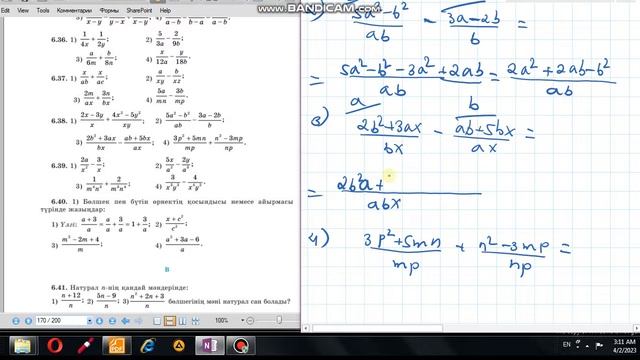Switch to OneNote from taskbar
640x360 pixels.
pos(209,346)
